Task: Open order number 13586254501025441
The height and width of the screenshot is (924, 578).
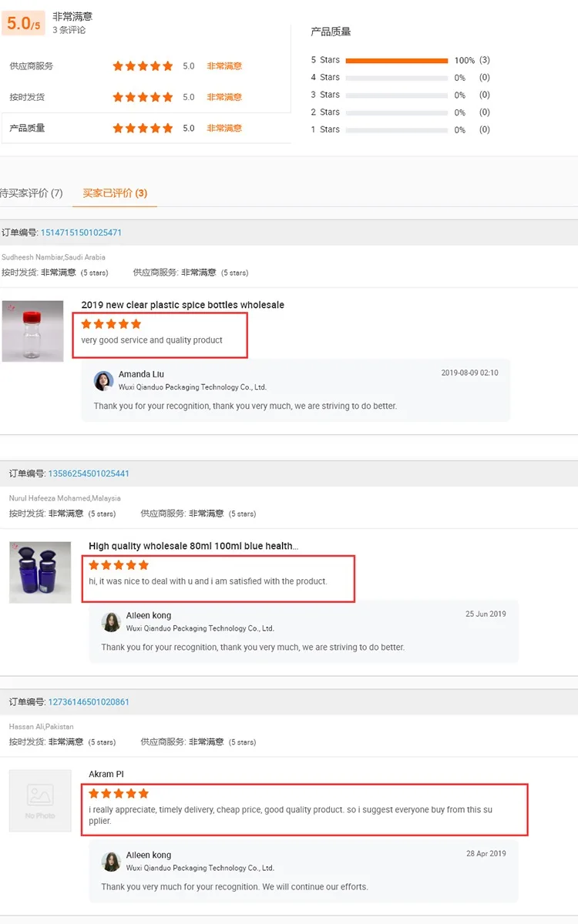Action: (89, 474)
